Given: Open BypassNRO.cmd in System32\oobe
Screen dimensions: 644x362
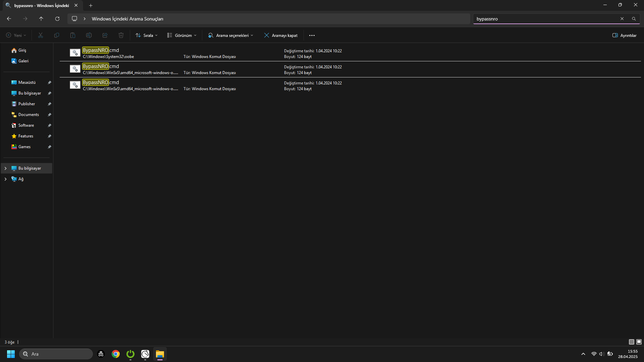Looking at the screenshot, I should pos(100,50).
